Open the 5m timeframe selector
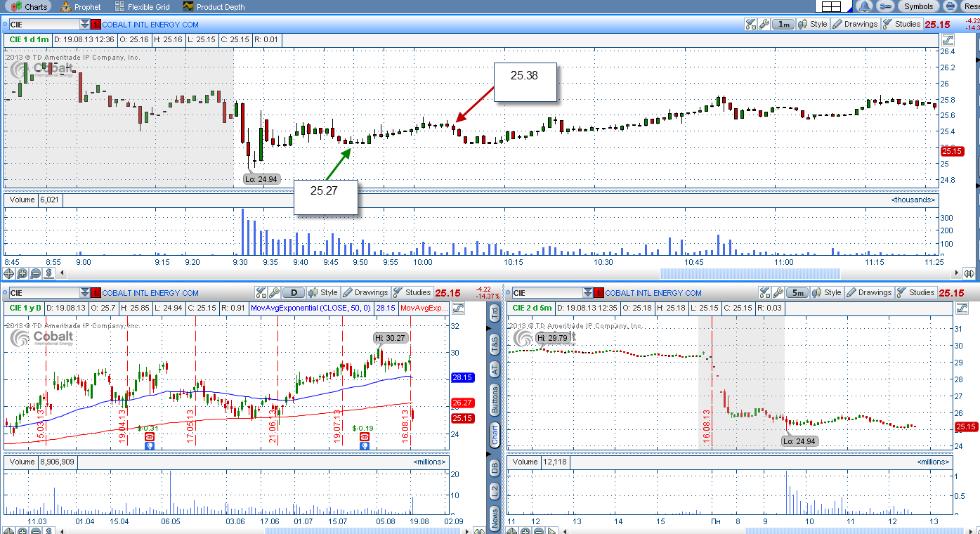 (x=797, y=292)
